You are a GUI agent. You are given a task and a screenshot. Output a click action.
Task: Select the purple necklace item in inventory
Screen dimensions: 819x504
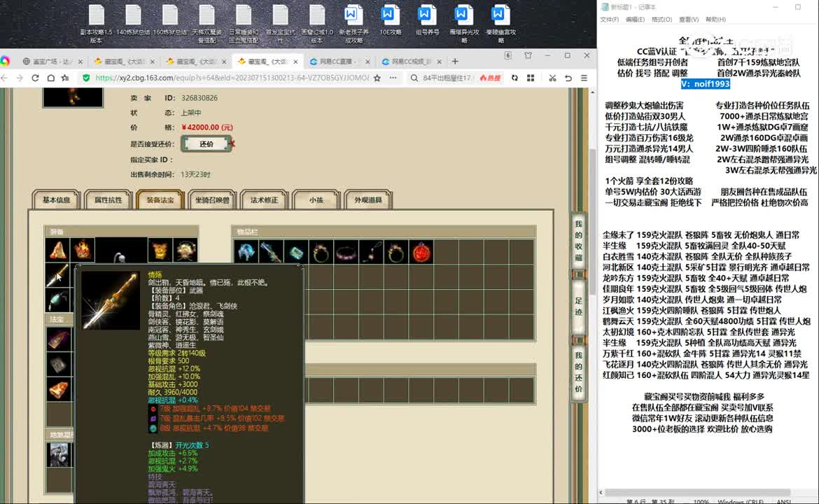346,252
